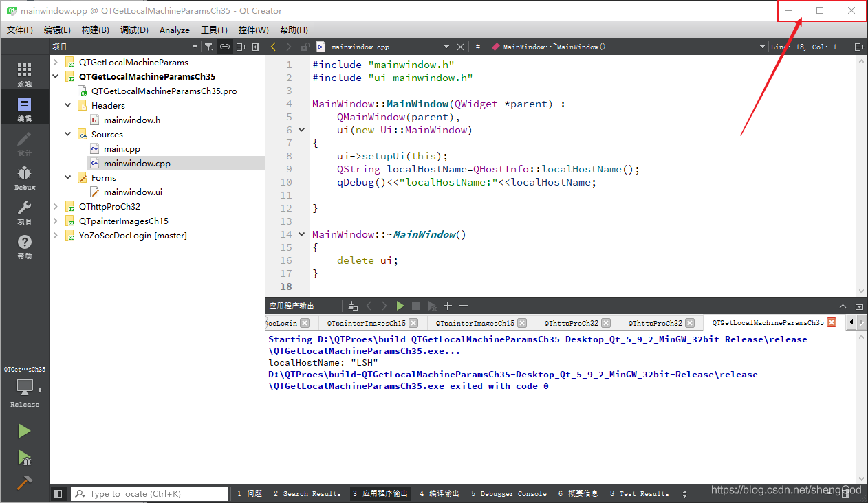The height and width of the screenshot is (503, 868).
Task: Collapse the QTGetLocalMachineParamsCh35 project
Action: [56, 76]
